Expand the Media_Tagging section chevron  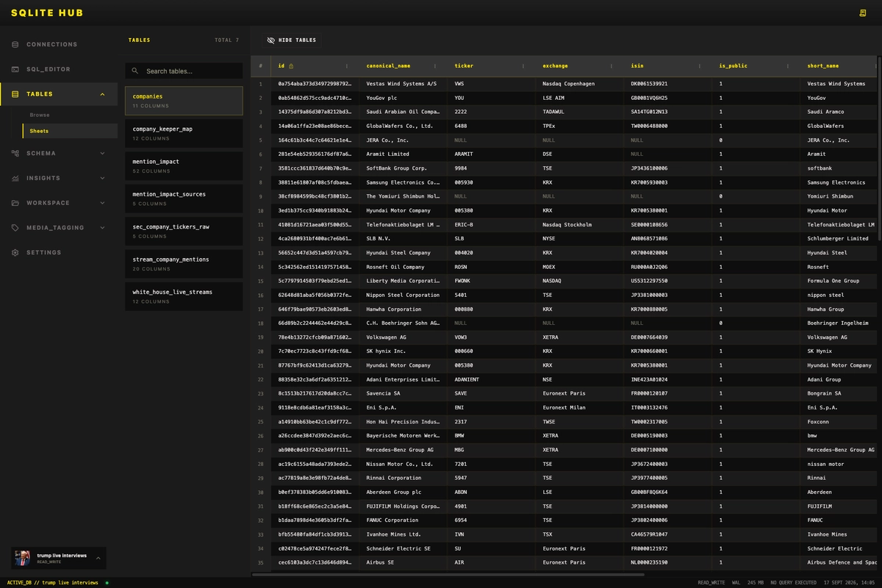pos(102,228)
